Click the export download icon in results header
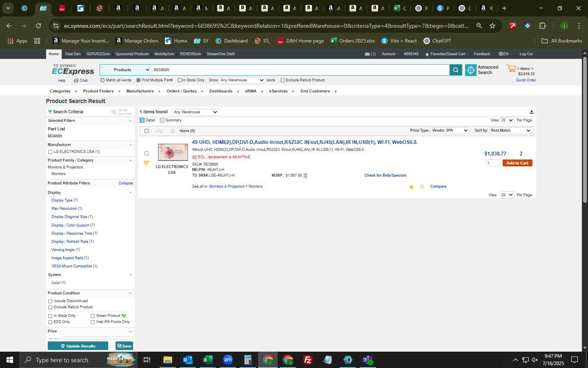The height and width of the screenshot is (368, 588). point(531,112)
